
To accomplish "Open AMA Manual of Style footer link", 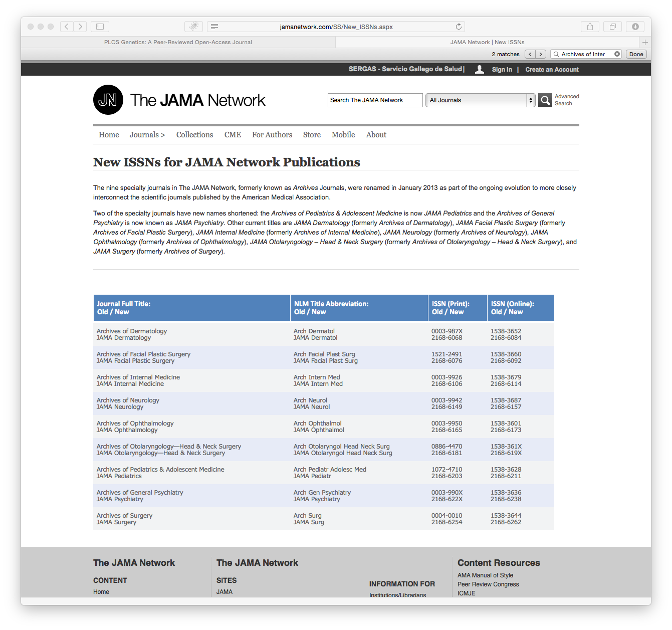I will [x=485, y=575].
